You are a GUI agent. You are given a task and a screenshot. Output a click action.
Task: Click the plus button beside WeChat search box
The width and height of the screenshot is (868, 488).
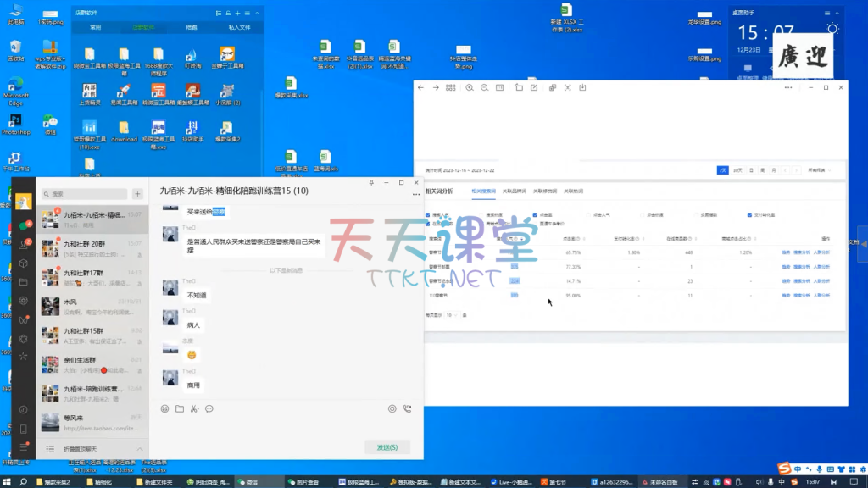coord(137,194)
